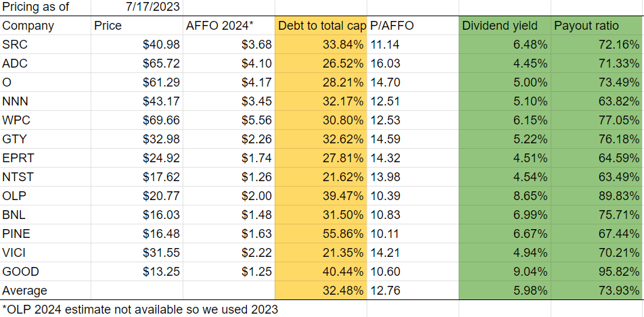Select the Dividend yield header cell

click(x=500, y=26)
